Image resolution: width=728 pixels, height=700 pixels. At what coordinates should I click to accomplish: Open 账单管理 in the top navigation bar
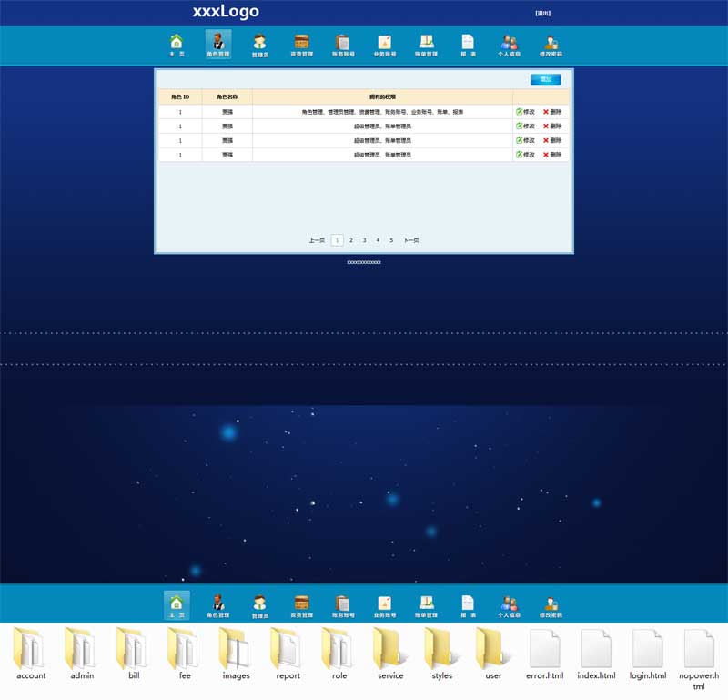tap(426, 45)
